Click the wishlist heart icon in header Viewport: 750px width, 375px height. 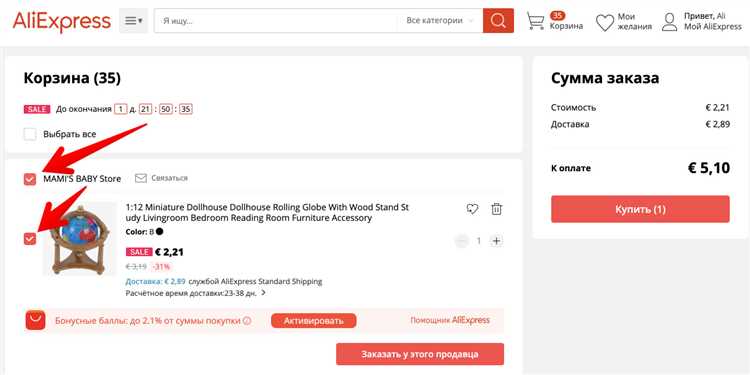click(x=605, y=22)
